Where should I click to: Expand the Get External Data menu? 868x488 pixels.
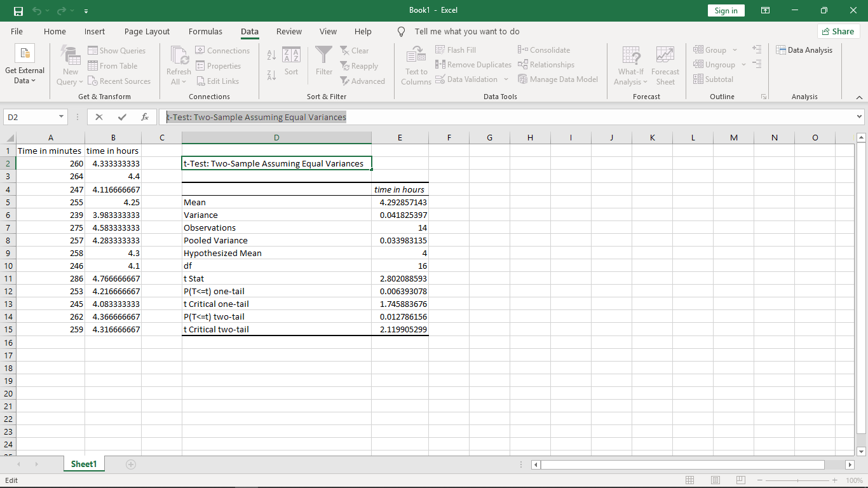click(25, 65)
